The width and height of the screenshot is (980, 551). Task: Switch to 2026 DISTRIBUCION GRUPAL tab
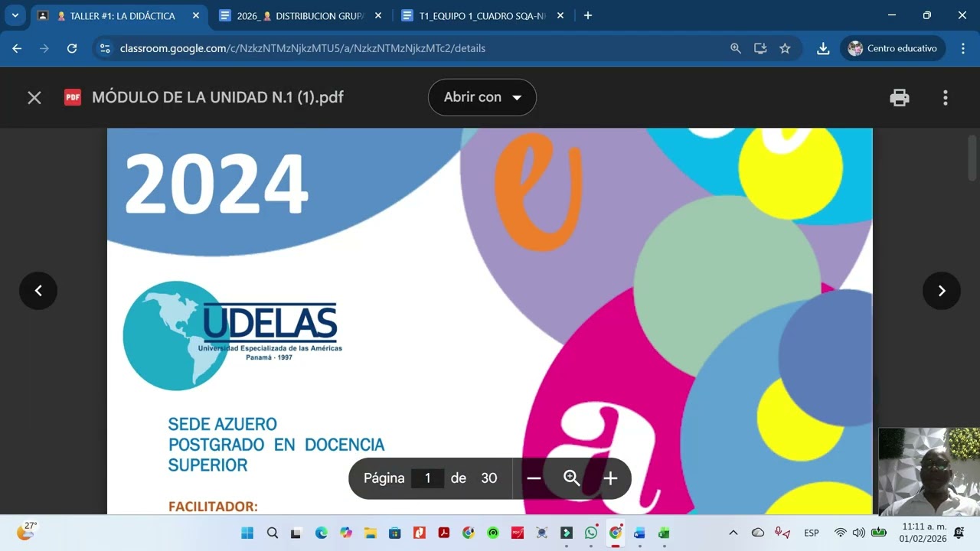pyautogui.click(x=300, y=15)
